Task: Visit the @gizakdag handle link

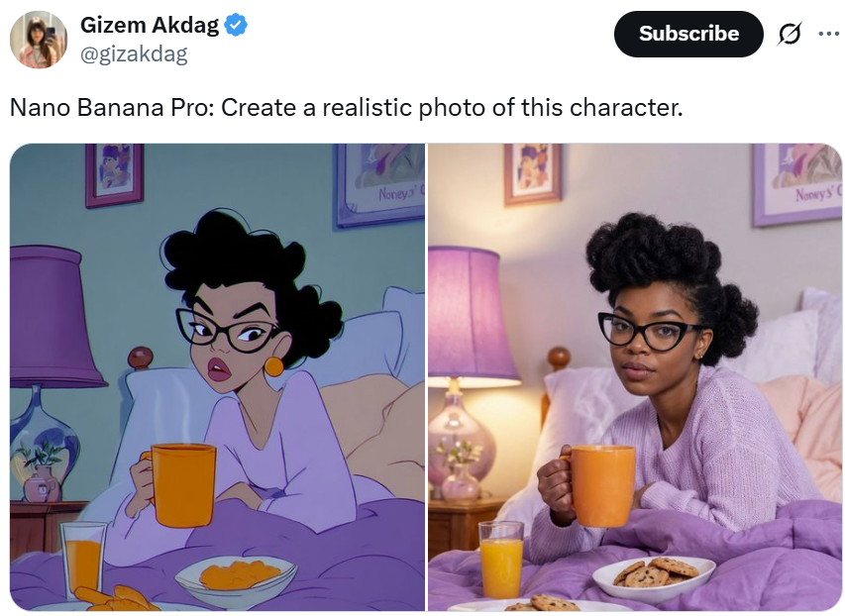Action: coord(134,53)
